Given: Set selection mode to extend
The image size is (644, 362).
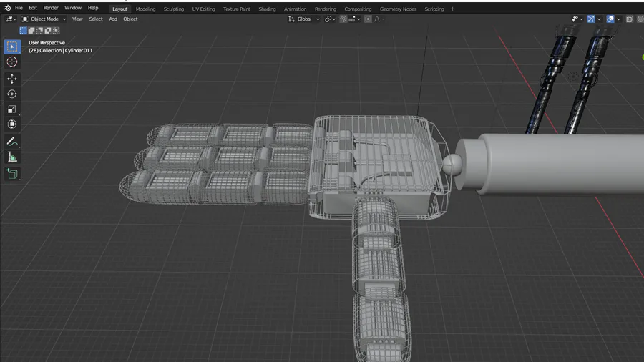Looking at the screenshot, I should click(x=31, y=30).
